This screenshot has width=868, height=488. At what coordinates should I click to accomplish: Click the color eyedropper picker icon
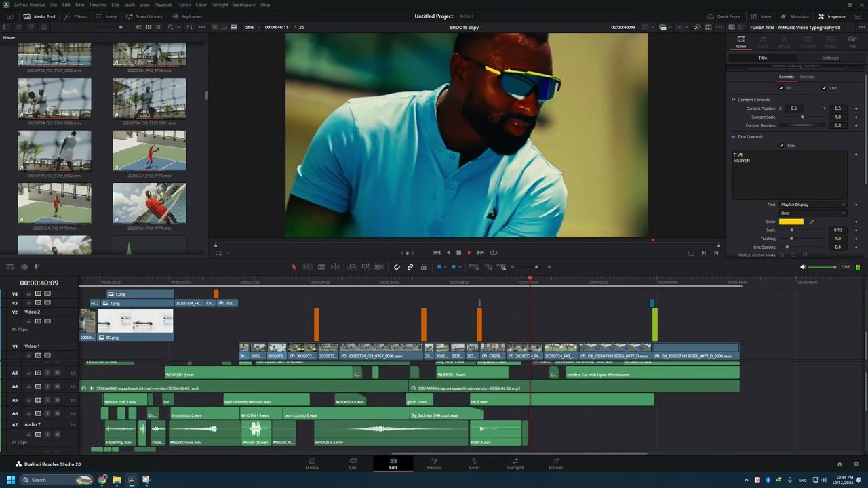click(x=812, y=222)
